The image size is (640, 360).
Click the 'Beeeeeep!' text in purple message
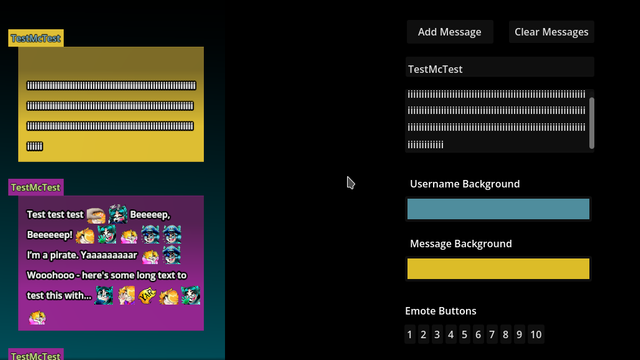click(49, 235)
